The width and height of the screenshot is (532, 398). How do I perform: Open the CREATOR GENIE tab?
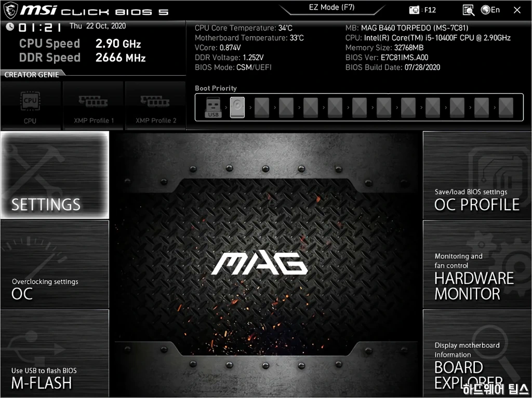[x=32, y=75]
